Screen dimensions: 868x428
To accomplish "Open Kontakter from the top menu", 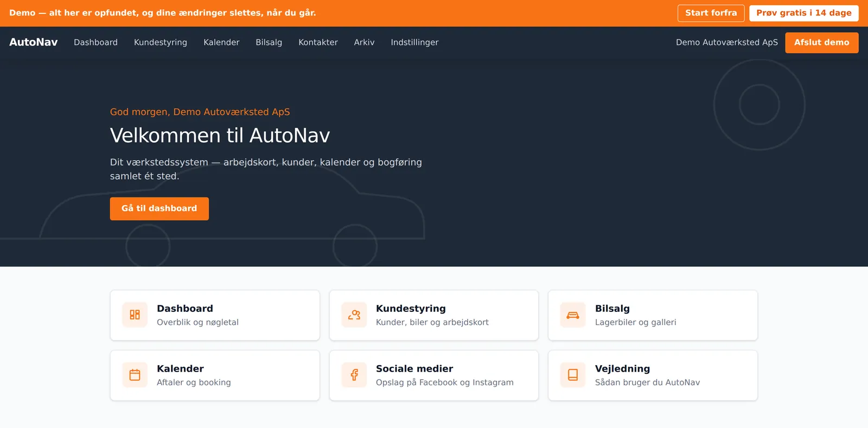I will (x=318, y=42).
